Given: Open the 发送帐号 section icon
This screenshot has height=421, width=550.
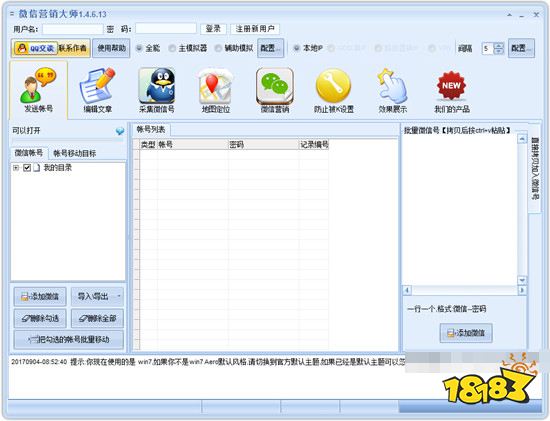Looking at the screenshot, I should [x=38, y=90].
